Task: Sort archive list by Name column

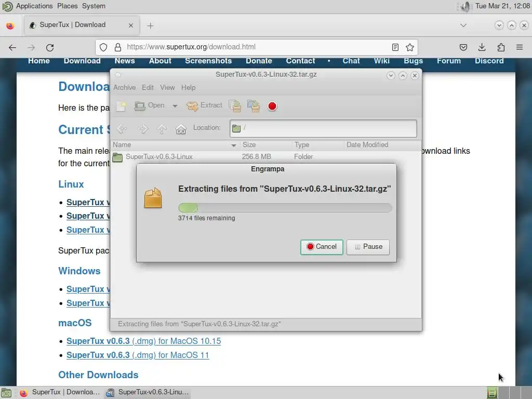Action: tap(175, 145)
